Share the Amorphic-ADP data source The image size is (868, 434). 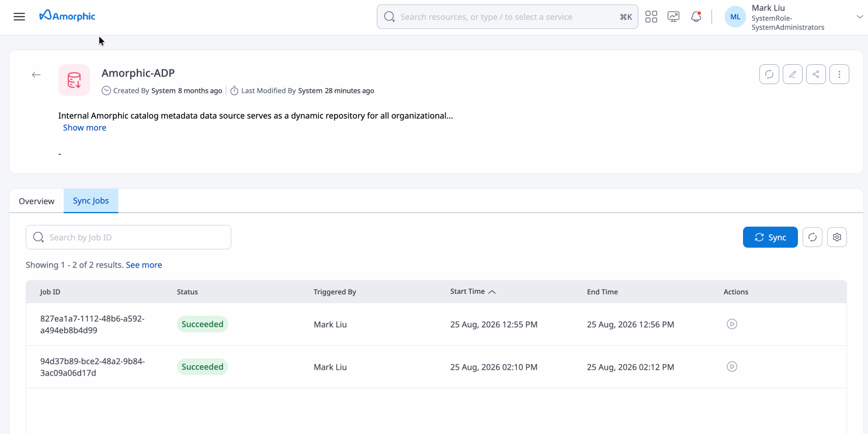[x=816, y=74]
